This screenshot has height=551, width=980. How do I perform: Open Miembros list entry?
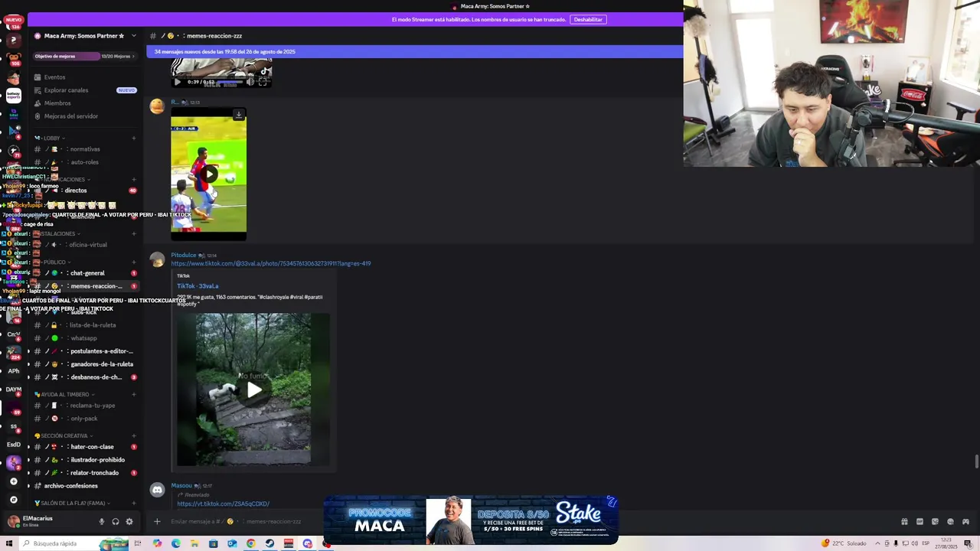[85, 103]
